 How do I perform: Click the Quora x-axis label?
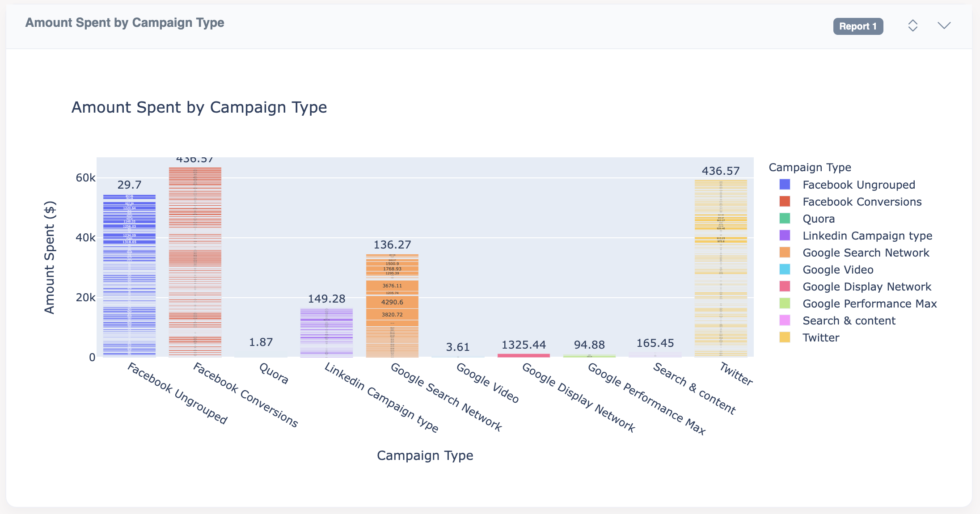pyautogui.click(x=274, y=374)
